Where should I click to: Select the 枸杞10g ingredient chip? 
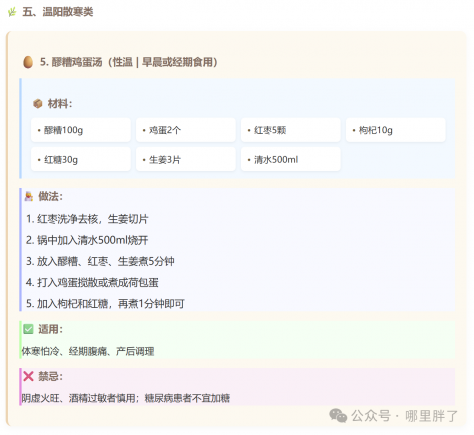(396, 130)
